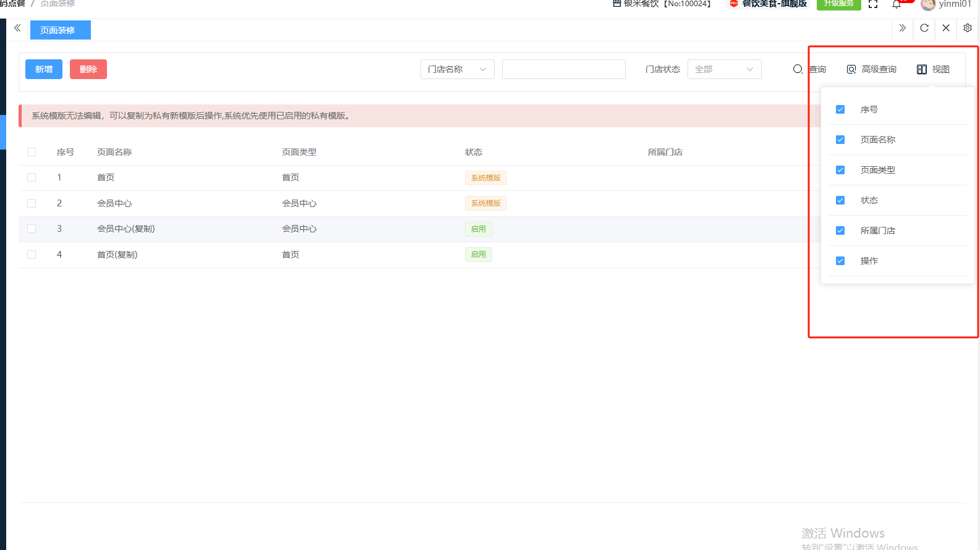This screenshot has height=550, width=980.
Task: Switch to the 页面装修 tab
Action: (x=60, y=30)
